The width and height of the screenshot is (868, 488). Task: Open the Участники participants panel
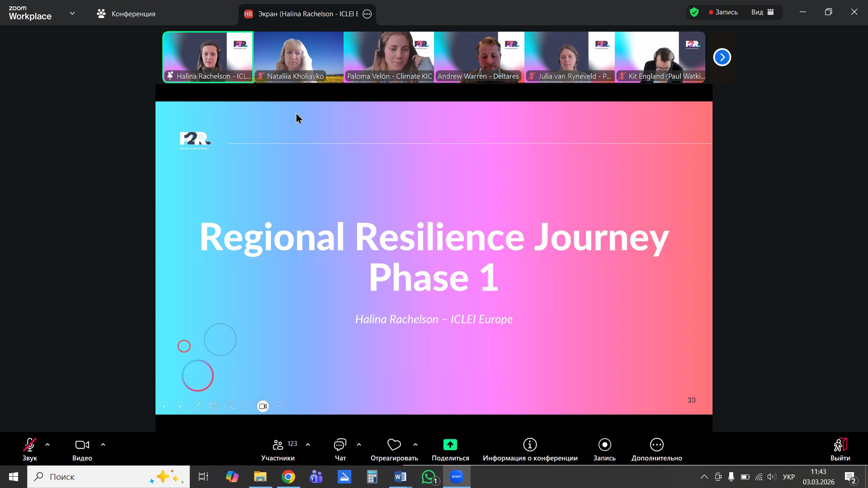[x=278, y=446]
